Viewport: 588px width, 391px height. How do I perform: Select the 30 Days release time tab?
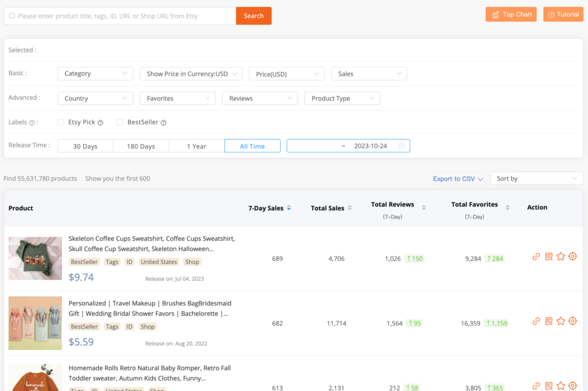[x=85, y=146]
